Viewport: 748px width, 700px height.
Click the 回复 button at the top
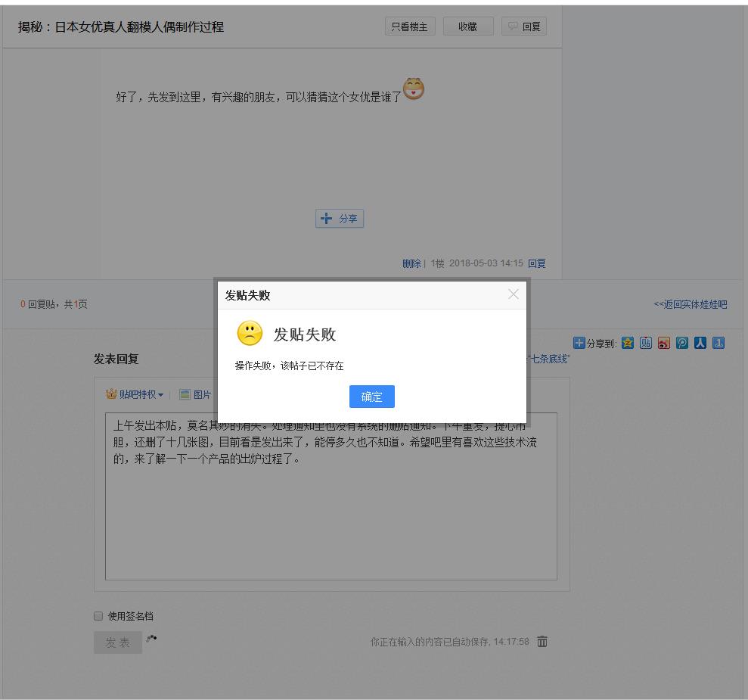pyautogui.click(x=524, y=26)
